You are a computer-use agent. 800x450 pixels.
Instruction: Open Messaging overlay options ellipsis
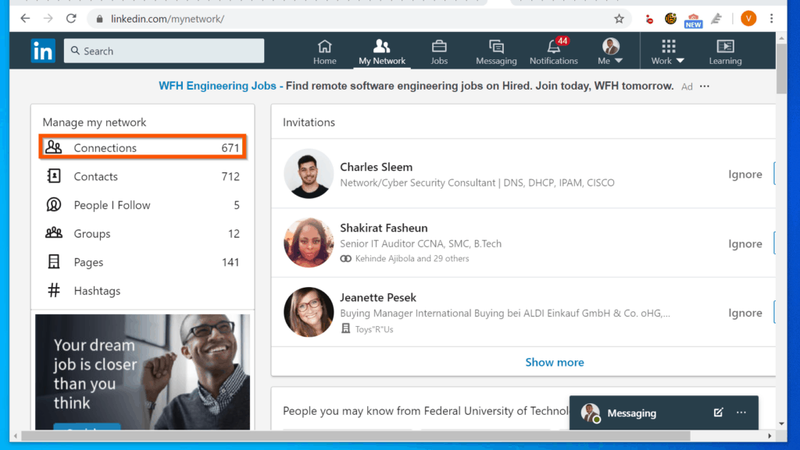click(741, 412)
